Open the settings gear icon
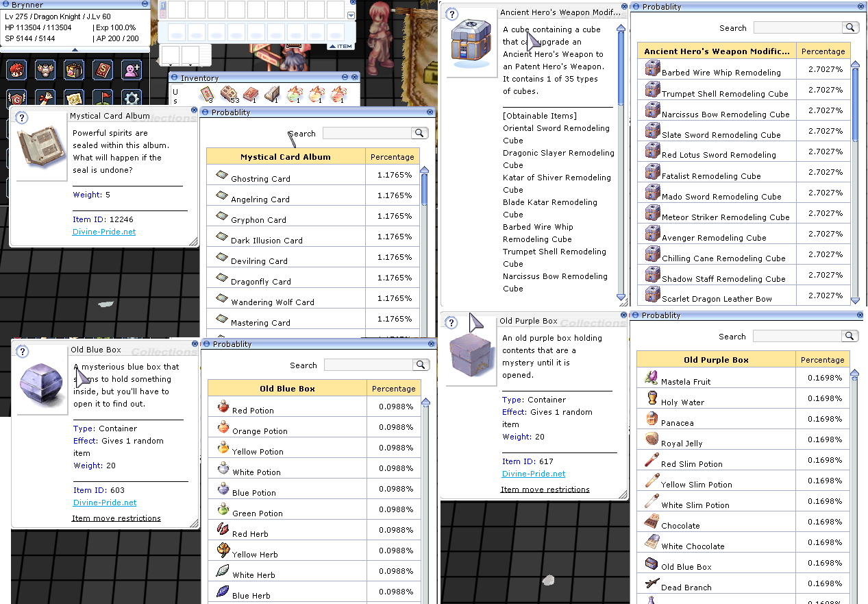This screenshot has width=868, height=604. [132, 99]
